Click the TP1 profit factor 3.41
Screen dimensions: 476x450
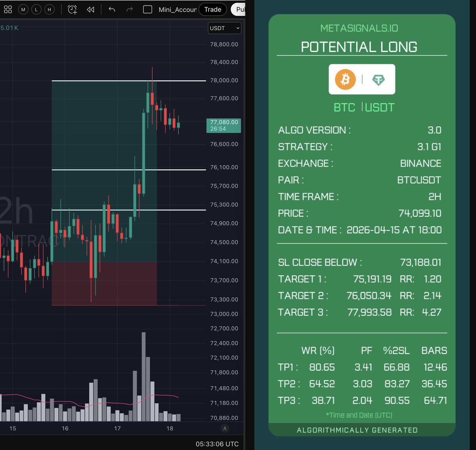(x=363, y=367)
